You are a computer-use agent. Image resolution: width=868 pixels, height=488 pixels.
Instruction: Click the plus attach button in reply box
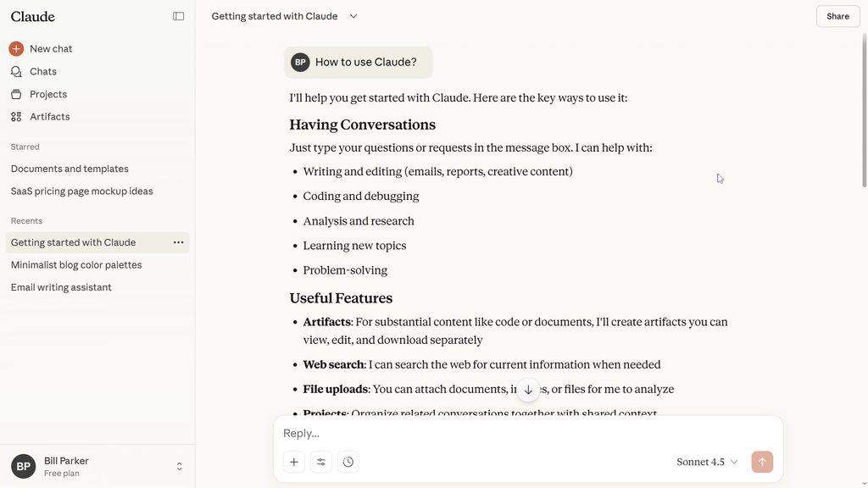point(294,462)
